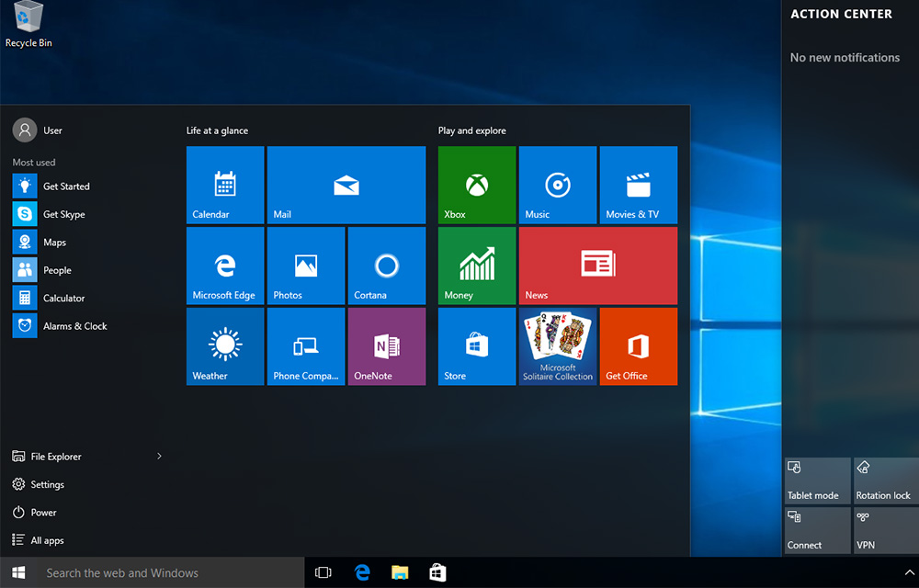Screen dimensions: 919x588
Task: Open the Mail tile
Action: (x=346, y=184)
